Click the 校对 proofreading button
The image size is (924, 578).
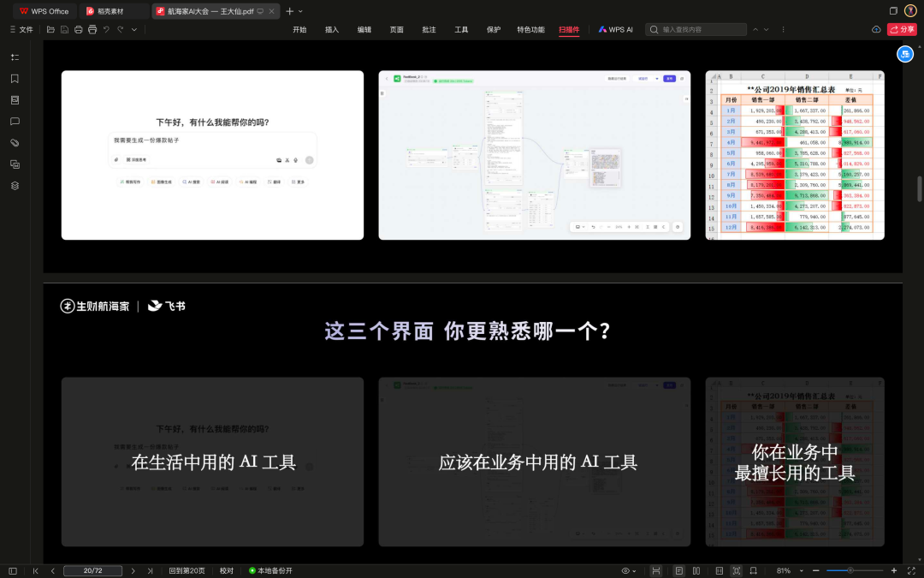[x=226, y=571]
